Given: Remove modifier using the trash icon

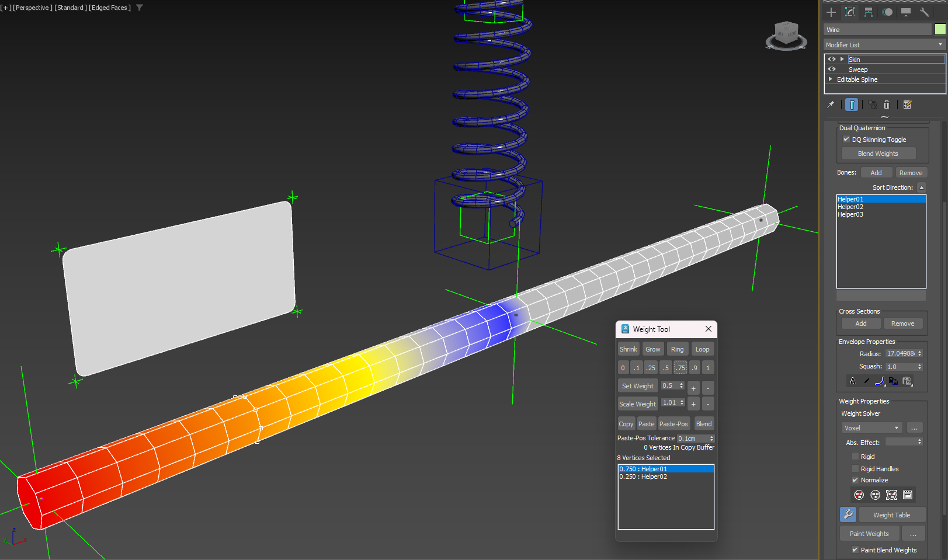Looking at the screenshot, I should coord(887,105).
